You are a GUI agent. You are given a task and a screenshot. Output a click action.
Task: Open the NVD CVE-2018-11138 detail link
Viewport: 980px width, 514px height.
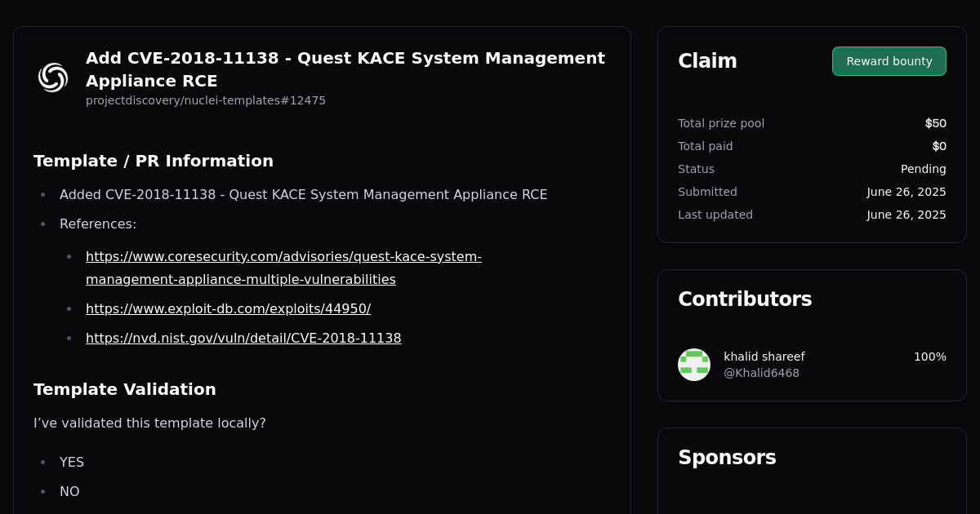tap(243, 338)
